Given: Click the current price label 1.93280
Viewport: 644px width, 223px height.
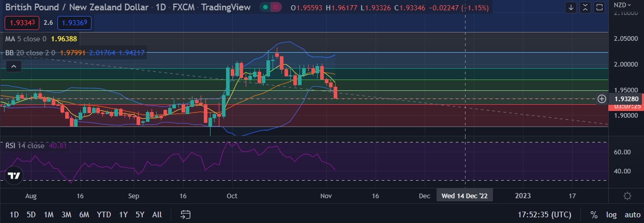Looking at the screenshot, I should pos(626,99).
